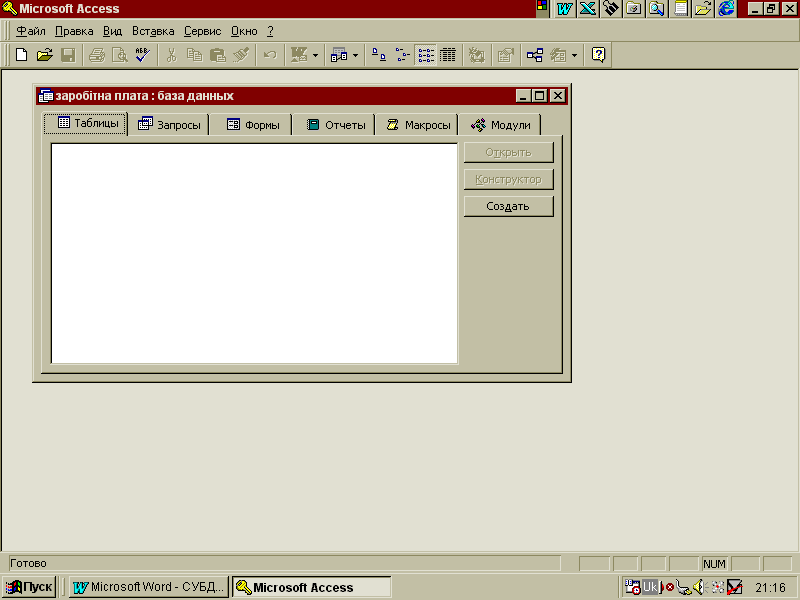Switch to the Формы tab
The image size is (800, 600).
253,125
